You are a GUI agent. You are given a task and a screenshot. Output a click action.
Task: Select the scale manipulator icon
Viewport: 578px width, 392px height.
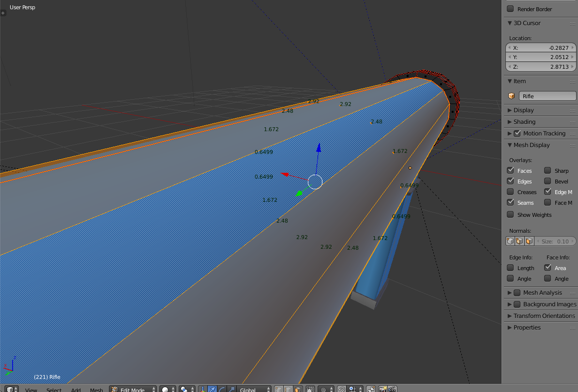231,388
